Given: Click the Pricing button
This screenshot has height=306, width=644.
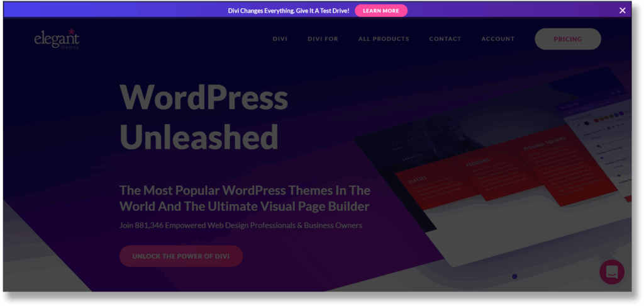Looking at the screenshot, I should tap(567, 39).
